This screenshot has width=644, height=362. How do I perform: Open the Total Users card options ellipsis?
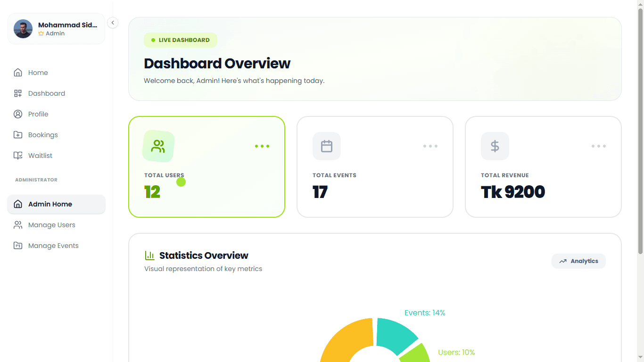pyautogui.click(x=262, y=146)
